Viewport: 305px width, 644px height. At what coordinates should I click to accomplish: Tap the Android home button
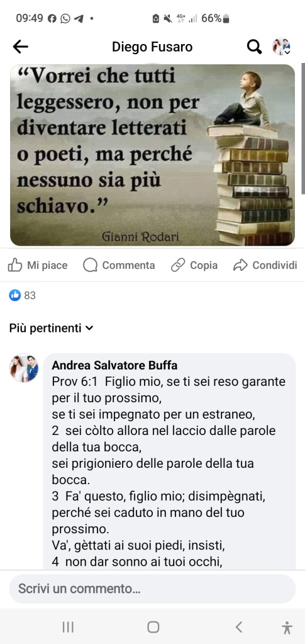point(153,627)
